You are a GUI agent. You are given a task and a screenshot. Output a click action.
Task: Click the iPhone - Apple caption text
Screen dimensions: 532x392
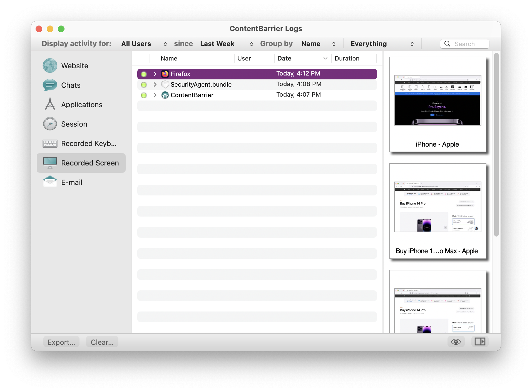coord(437,144)
